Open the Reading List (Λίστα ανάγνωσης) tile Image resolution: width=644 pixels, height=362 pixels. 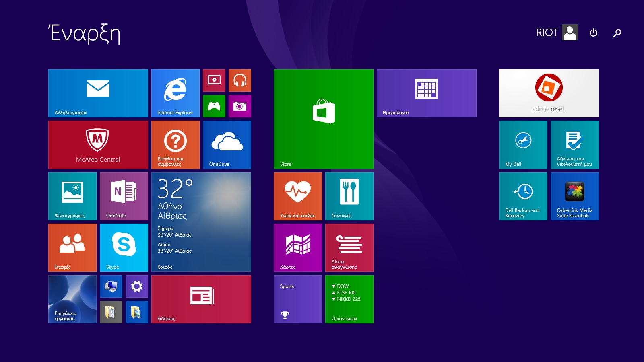coord(349,248)
